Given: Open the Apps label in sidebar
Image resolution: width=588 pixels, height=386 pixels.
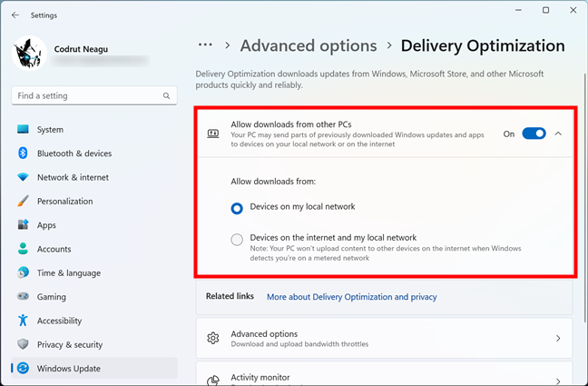Looking at the screenshot, I should coord(46,225).
